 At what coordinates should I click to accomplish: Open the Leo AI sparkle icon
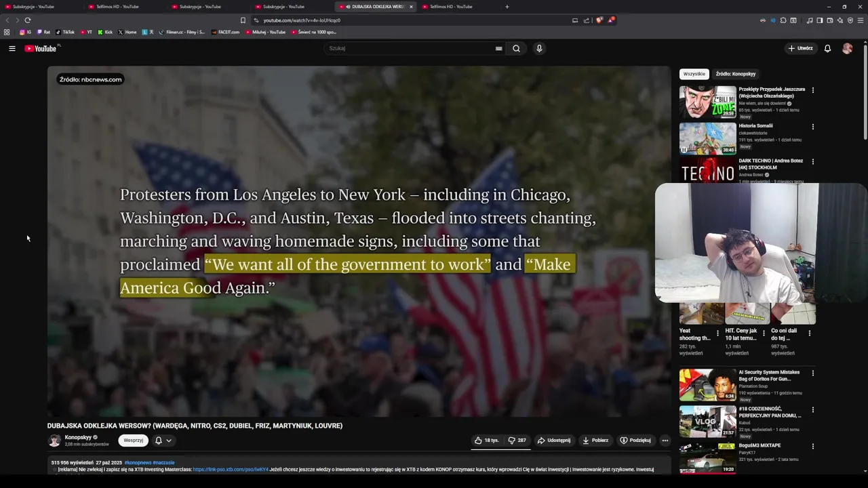[x=840, y=20]
